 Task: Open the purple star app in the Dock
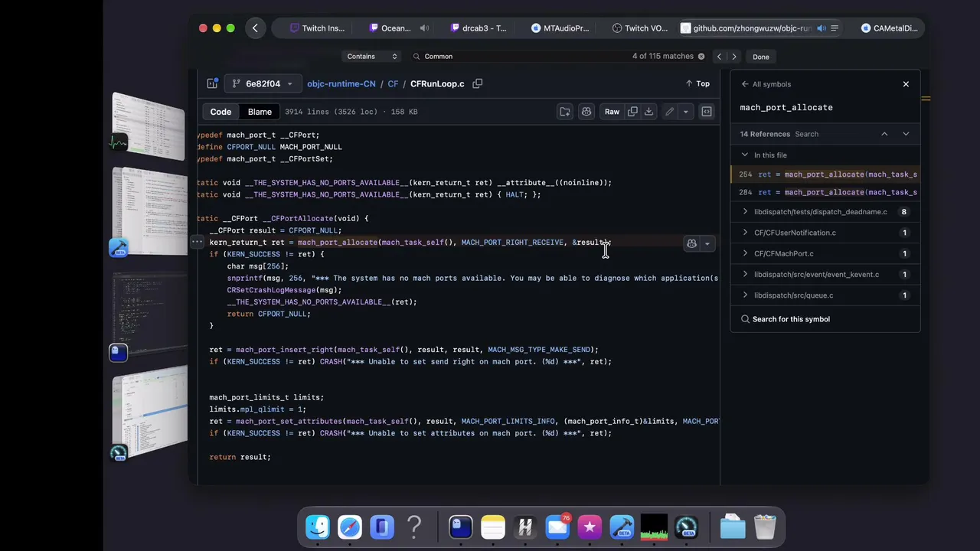(590, 527)
